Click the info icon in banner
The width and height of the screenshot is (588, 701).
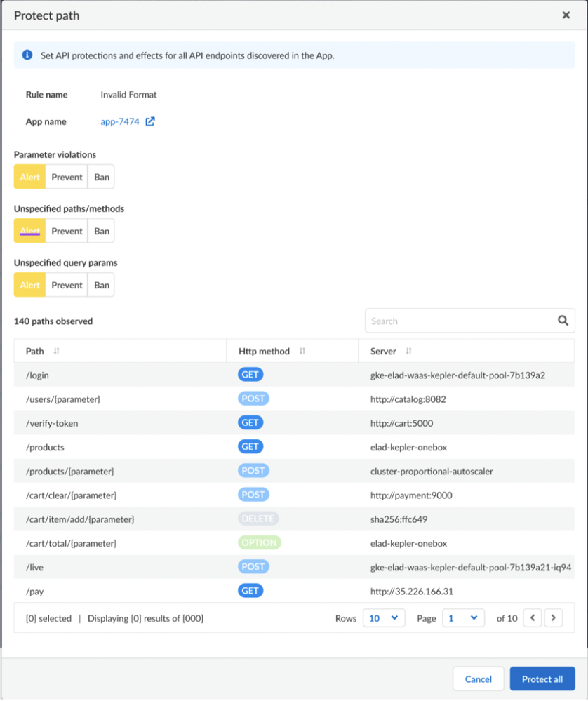(x=27, y=55)
